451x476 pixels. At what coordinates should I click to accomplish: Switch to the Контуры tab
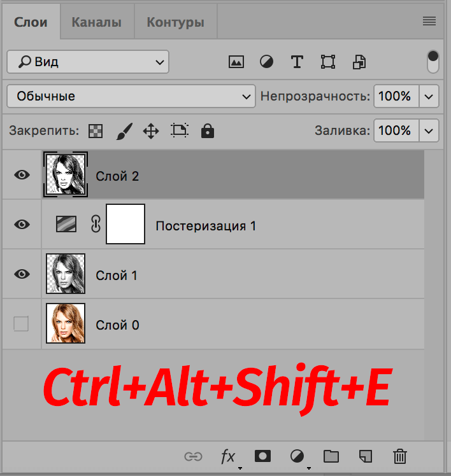pos(175,22)
